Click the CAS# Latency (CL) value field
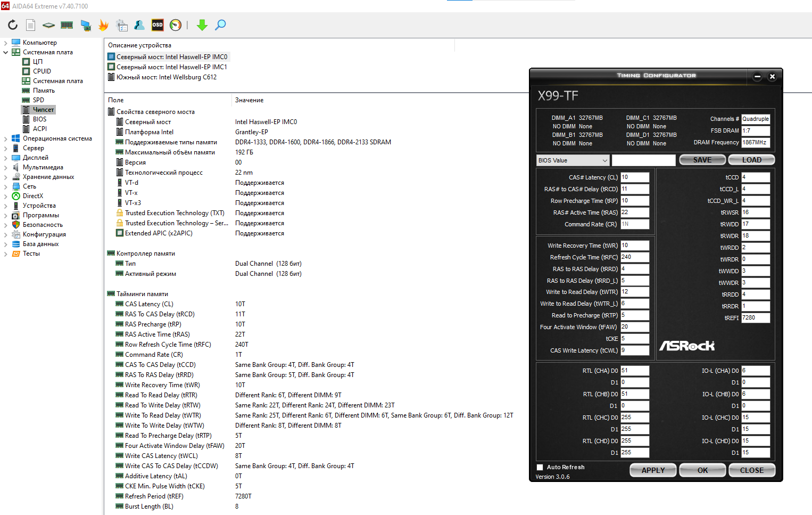812x515 pixels. (x=635, y=177)
